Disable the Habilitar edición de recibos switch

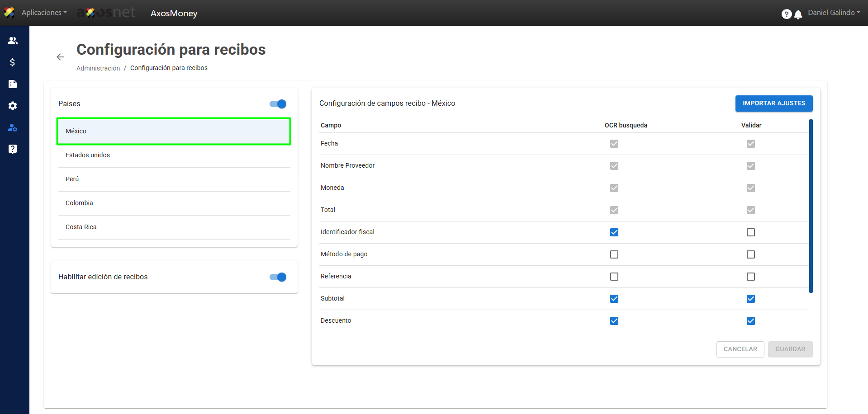click(278, 277)
